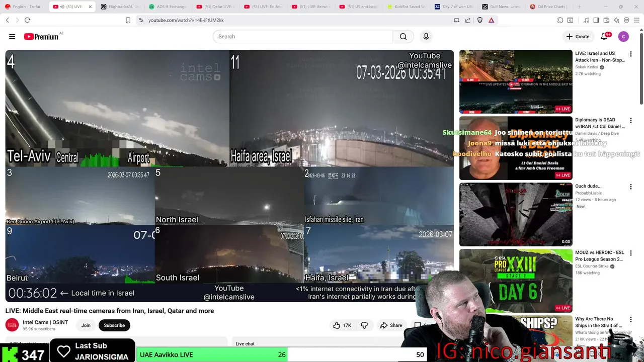Viewport: 644px width, 362px height.
Task: Open the browser extensions puzzle icon
Action: 560,20
